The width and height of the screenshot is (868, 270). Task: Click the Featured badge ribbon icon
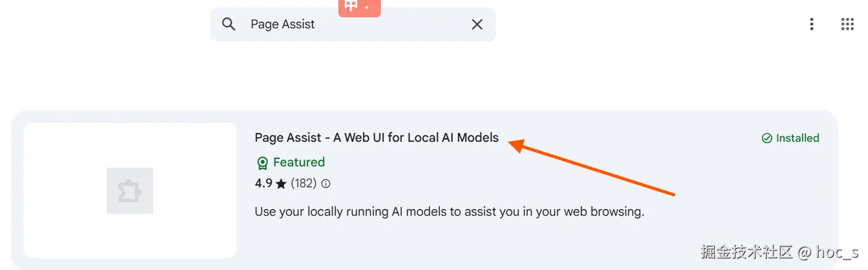262,163
